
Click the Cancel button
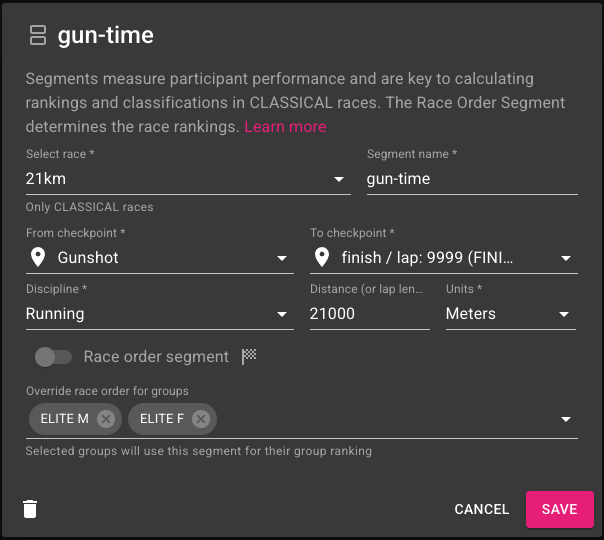tap(482, 509)
